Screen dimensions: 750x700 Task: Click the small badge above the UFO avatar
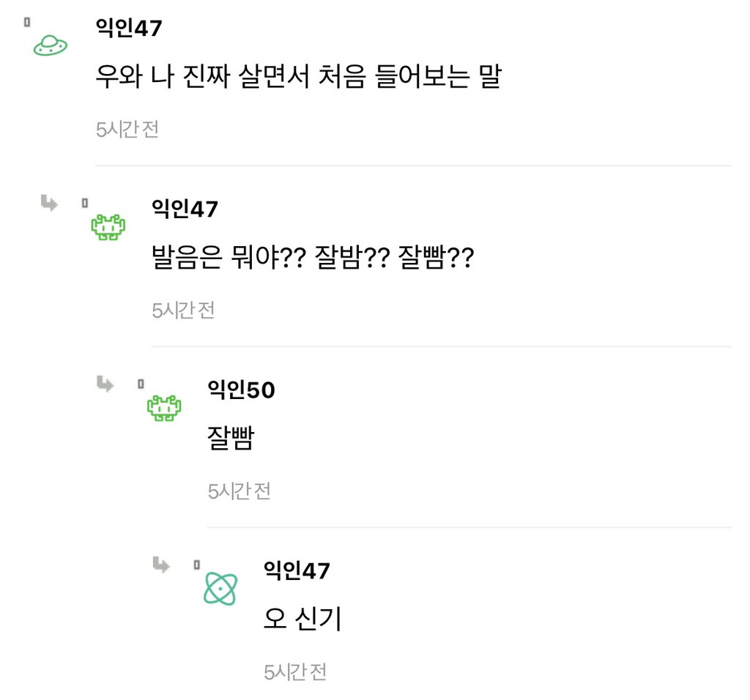pyautogui.click(x=27, y=22)
